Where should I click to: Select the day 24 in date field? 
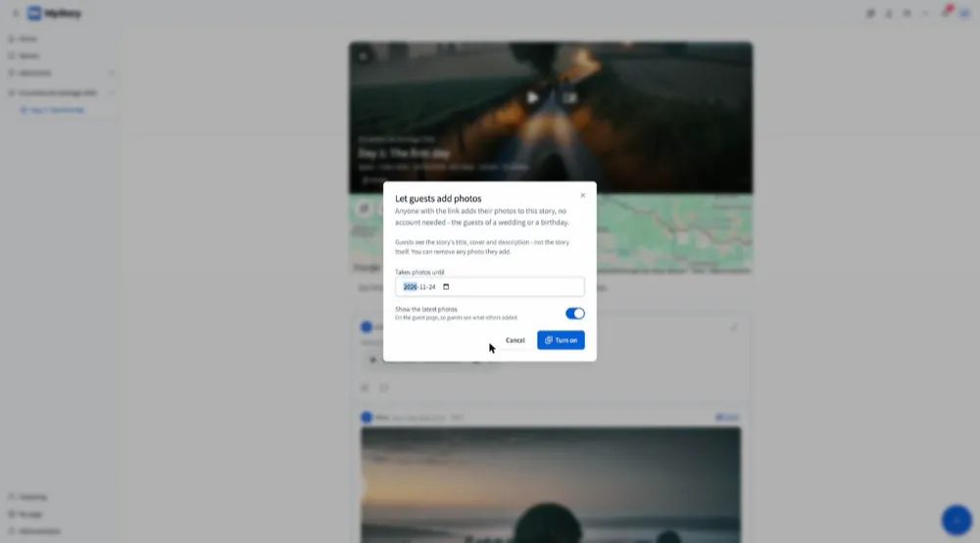(432, 287)
